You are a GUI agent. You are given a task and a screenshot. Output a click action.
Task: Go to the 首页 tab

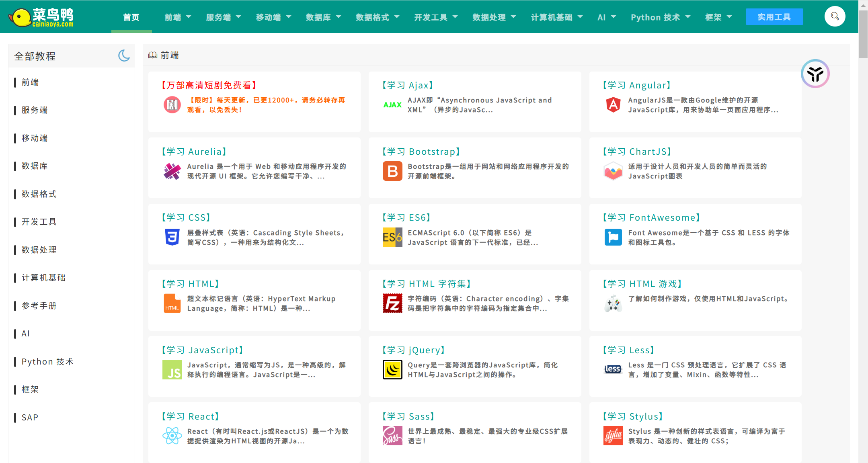[131, 17]
